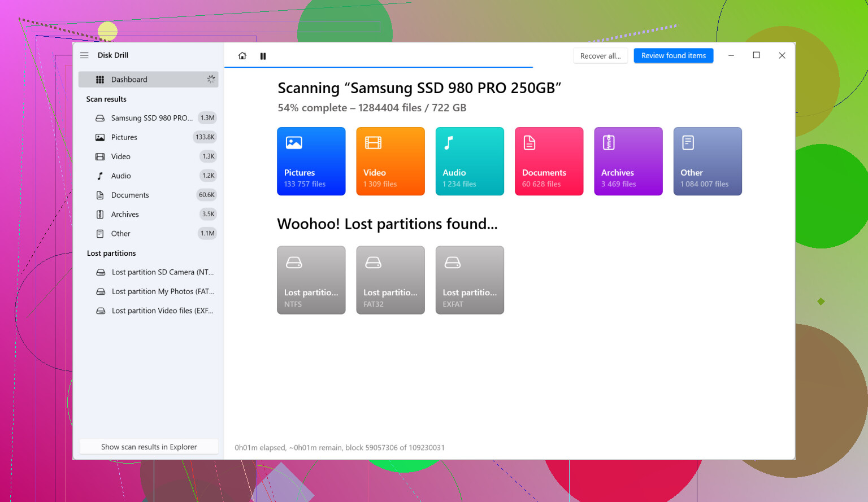Click the Scan results section header
The image size is (868, 502).
click(106, 99)
